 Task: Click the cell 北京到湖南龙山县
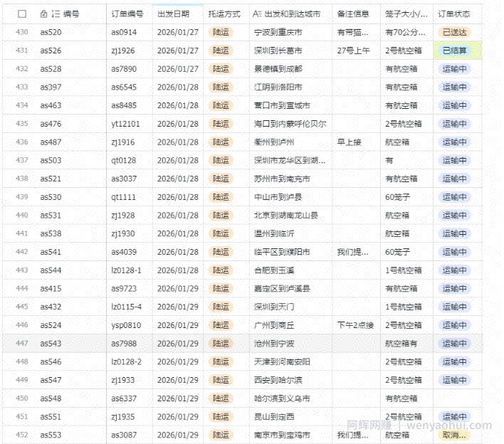[286, 216]
